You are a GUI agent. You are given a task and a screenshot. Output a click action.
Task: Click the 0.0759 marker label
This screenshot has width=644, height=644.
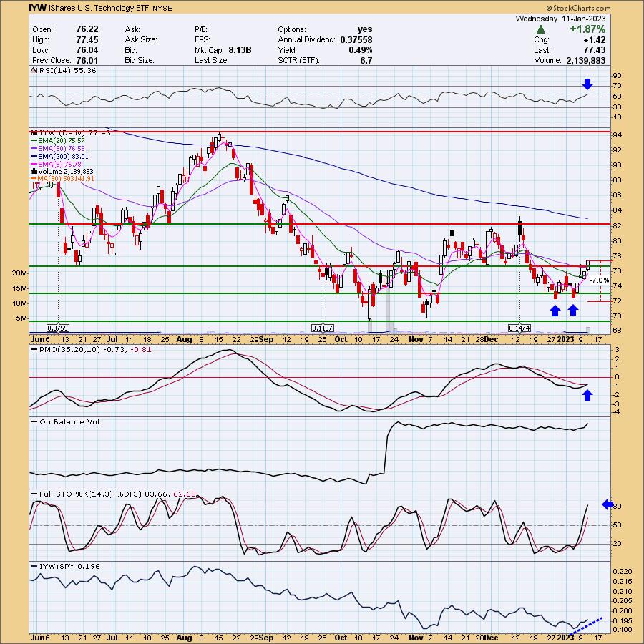pos(58,328)
